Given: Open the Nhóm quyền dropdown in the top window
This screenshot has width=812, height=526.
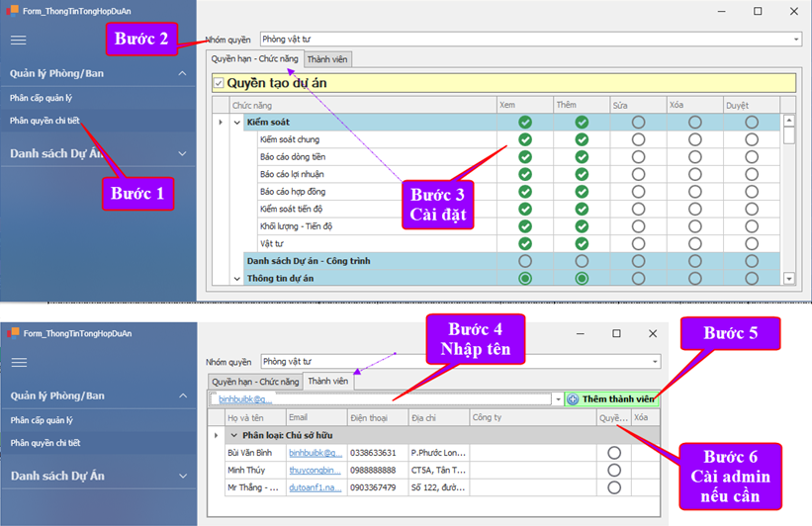Looking at the screenshot, I should tap(796, 40).
